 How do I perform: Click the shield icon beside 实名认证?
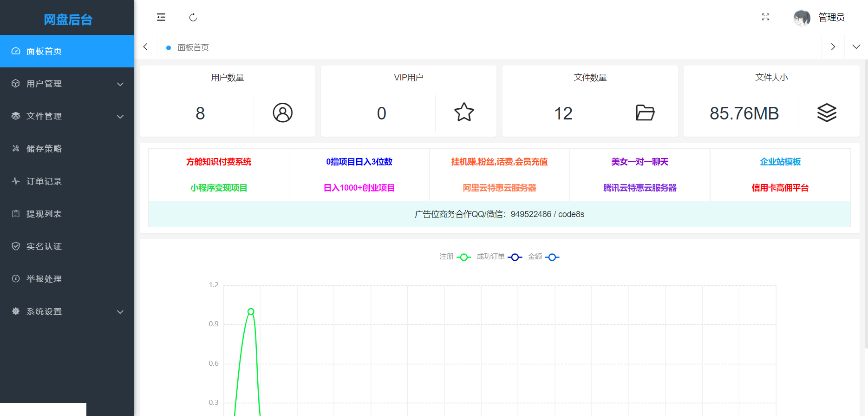coord(16,246)
